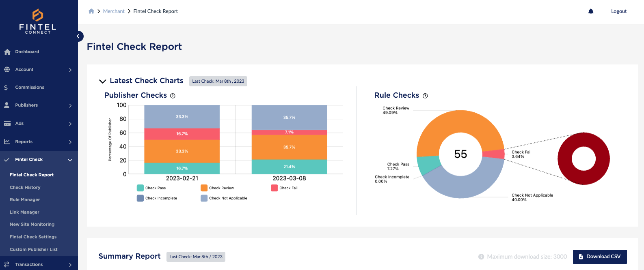Click the Check Not Applicable 40.00% label
Image resolution: width=644 pixels, height=270 pixels.
tap(532, 197)
